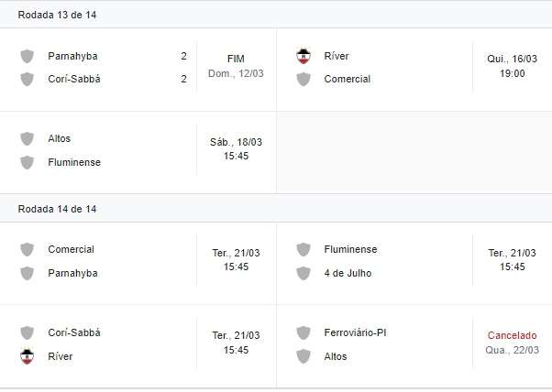Open the Parnahyba vs Corí-Sabbá finished match
Viewport: 552px width, 392px height.
point(138,70)
